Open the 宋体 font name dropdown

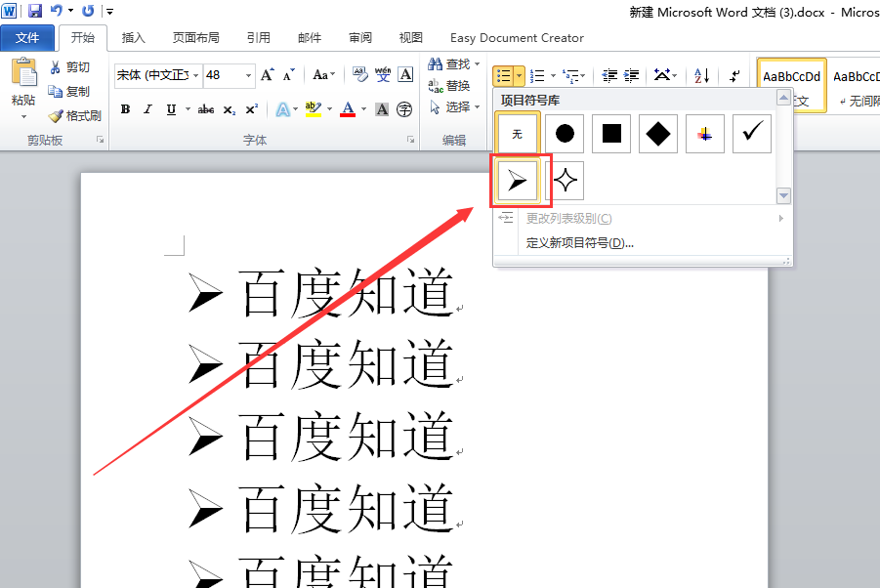pos(196,75)
